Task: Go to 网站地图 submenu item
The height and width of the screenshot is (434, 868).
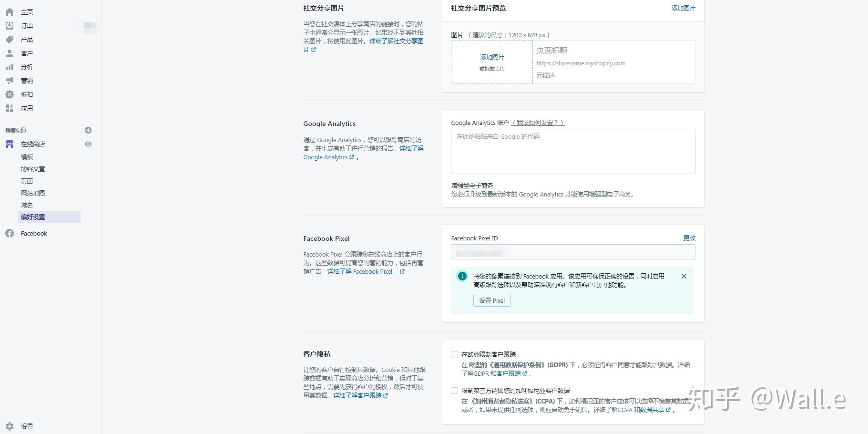Action: click(33, 193)
